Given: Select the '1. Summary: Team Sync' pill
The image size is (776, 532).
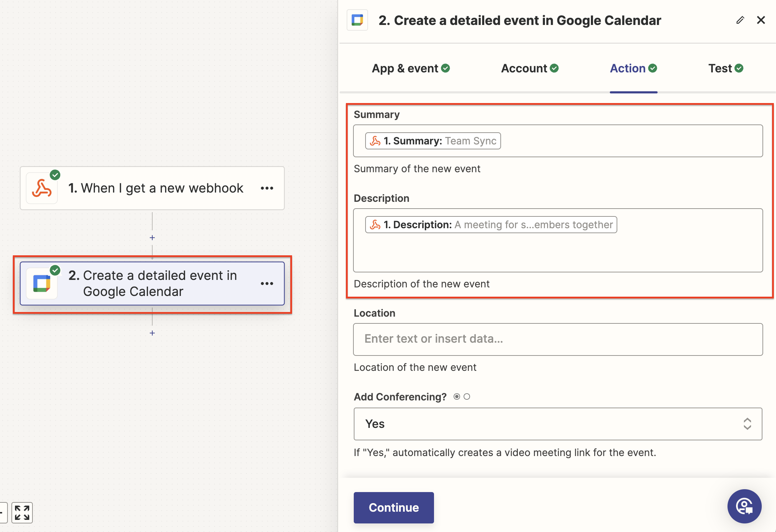Looking at the screenshot, I should pyautogui.click(x=433, y=141).
